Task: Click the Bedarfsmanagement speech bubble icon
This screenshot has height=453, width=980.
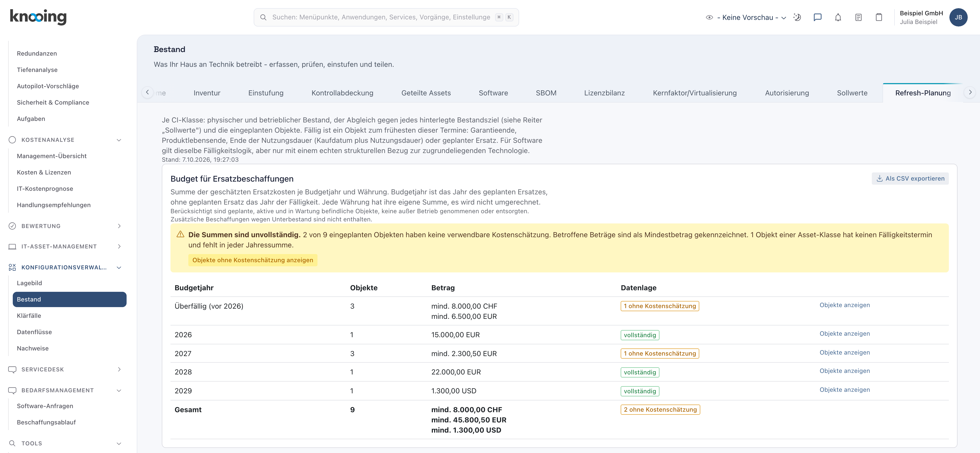Action: [x=12, y=391]
